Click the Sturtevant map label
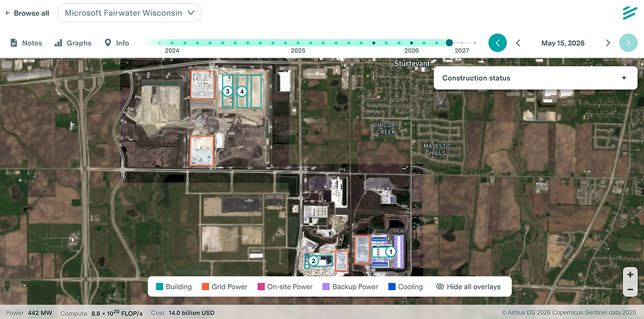This screenshot has width=644, height=319. click(x=412, y=64)
